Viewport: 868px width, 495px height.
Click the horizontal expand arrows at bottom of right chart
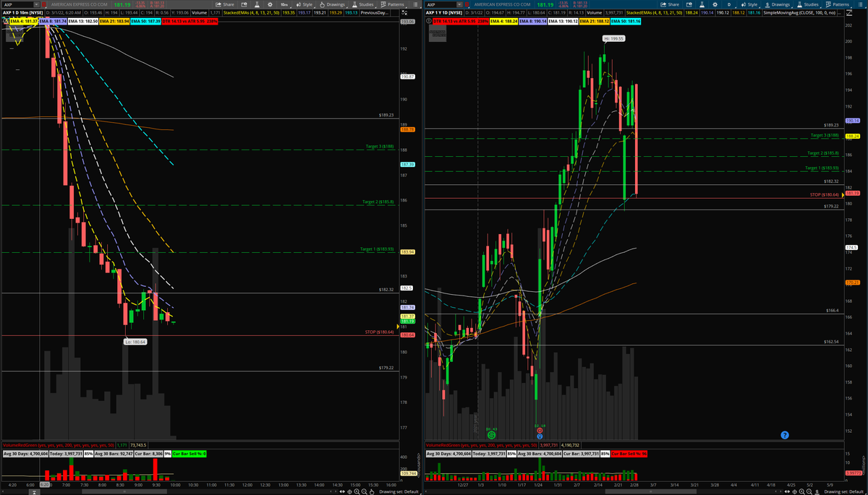787,491
